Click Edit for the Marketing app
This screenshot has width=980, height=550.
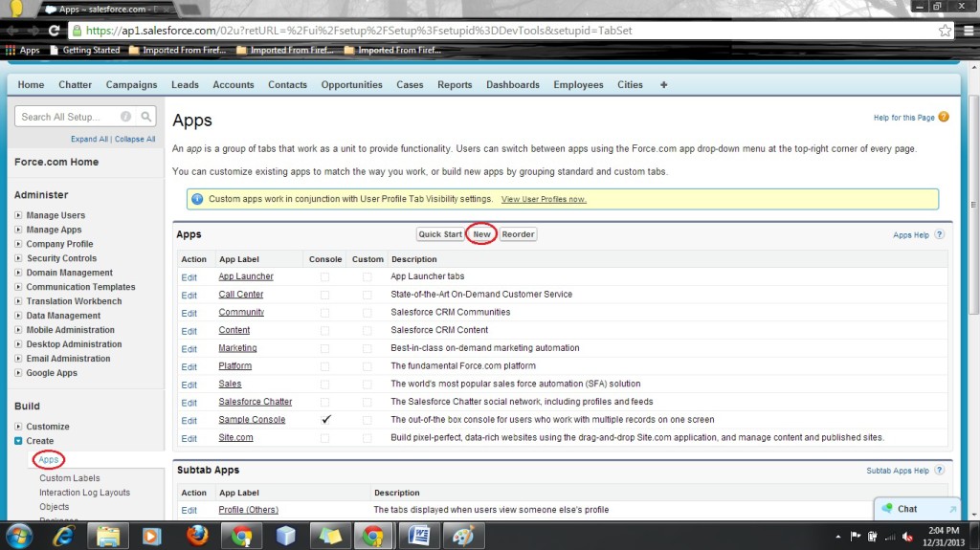(x=189, y=349)
